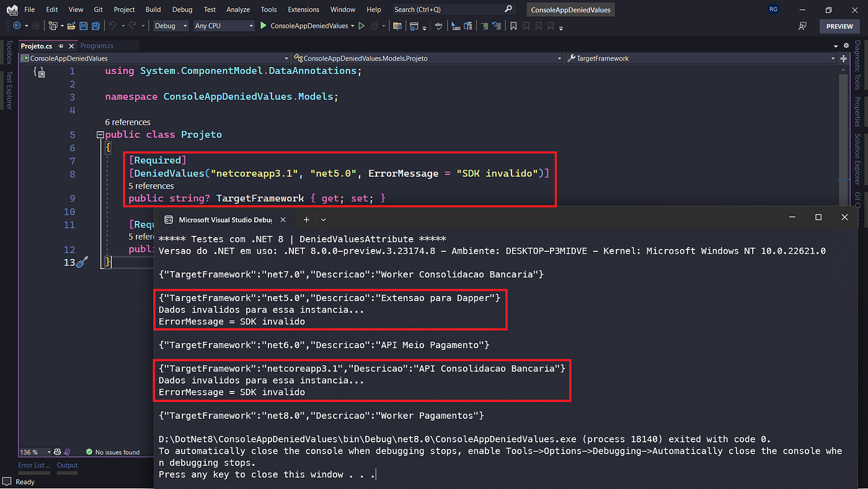
Task: Open the Edit menu
Action: pyautogui.click(x=52, y=9)
